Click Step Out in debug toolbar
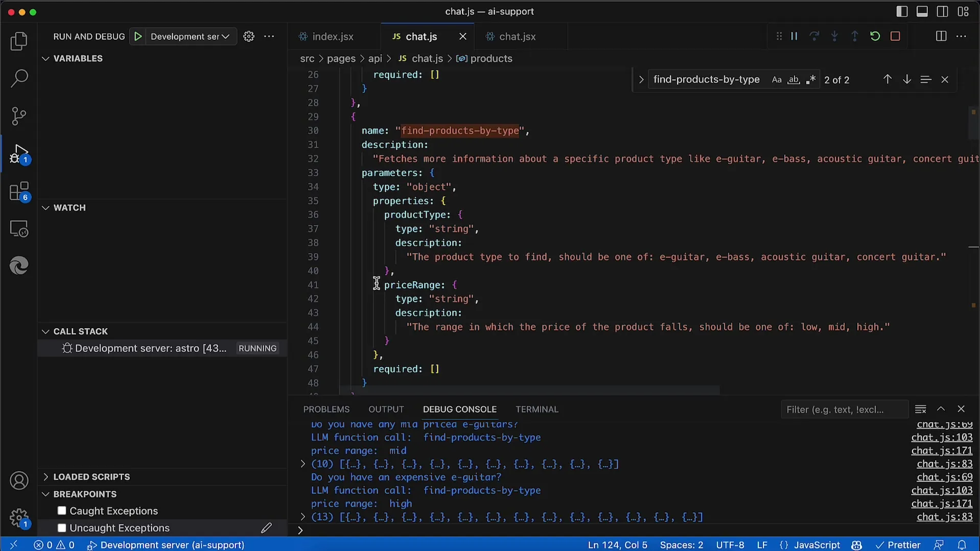The height and width of the screenshot is (551, 980). (855, 36)
